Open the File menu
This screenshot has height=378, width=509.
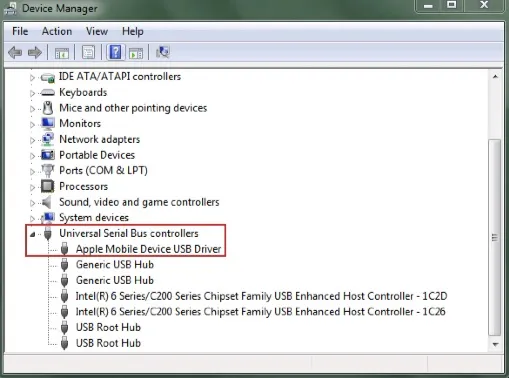point(20,31)
